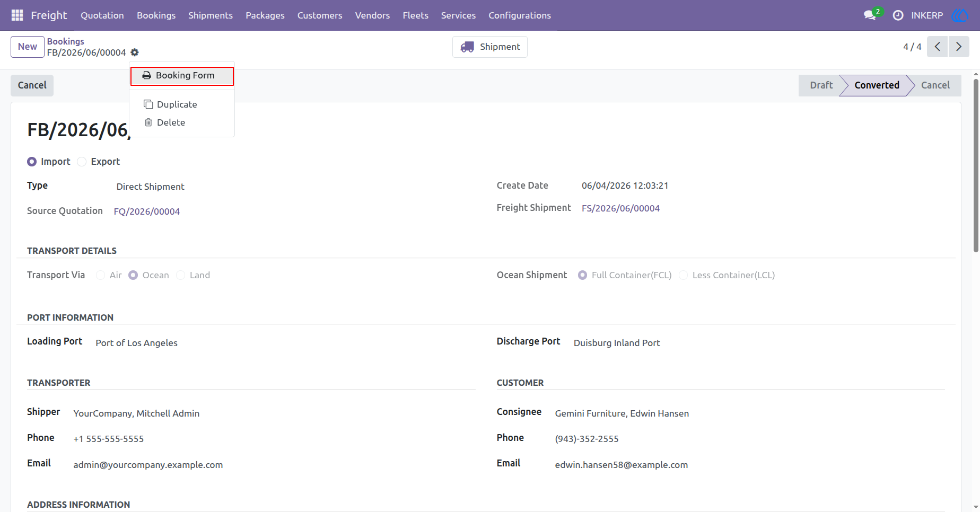Click the truck Shipment smart button
The image size is (980, 512).
click(490, 47)
